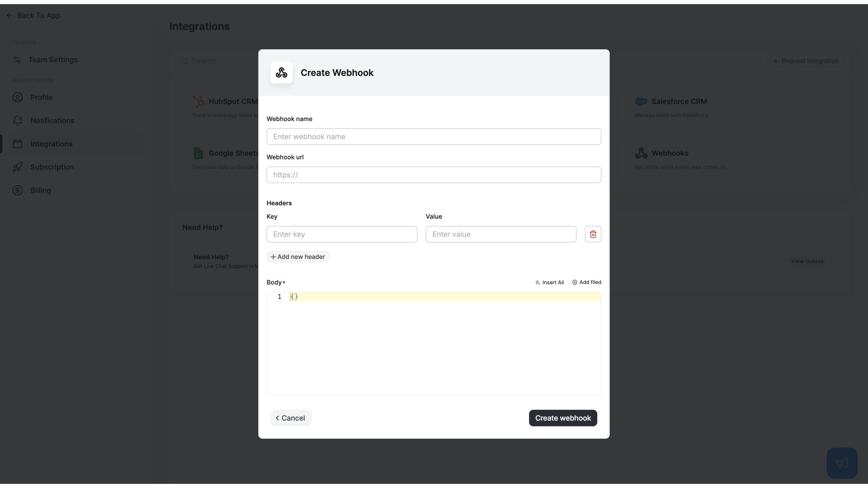
Task: Click the View Guides expander link
Action: point(808,261)
